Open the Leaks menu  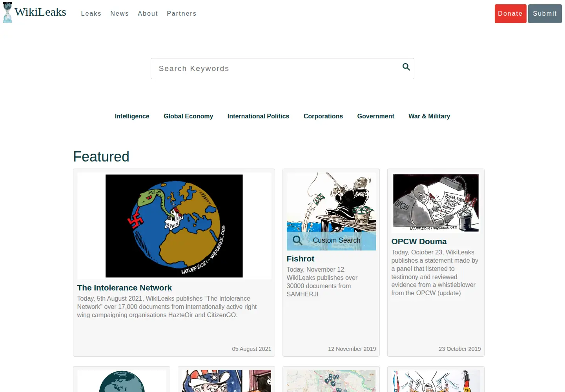point(91,13)
